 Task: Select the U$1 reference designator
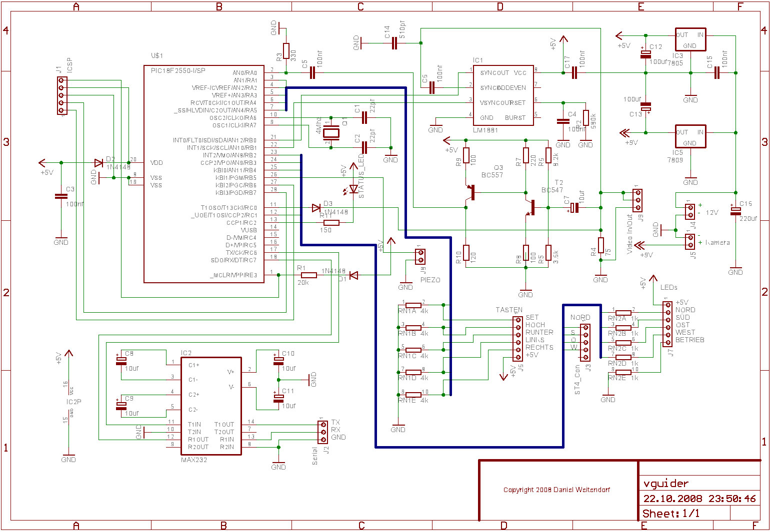(157, 55)
